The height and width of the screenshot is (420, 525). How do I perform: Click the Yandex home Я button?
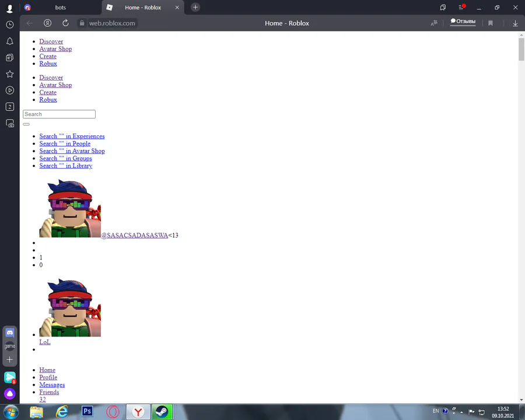(x=48, y=23)
